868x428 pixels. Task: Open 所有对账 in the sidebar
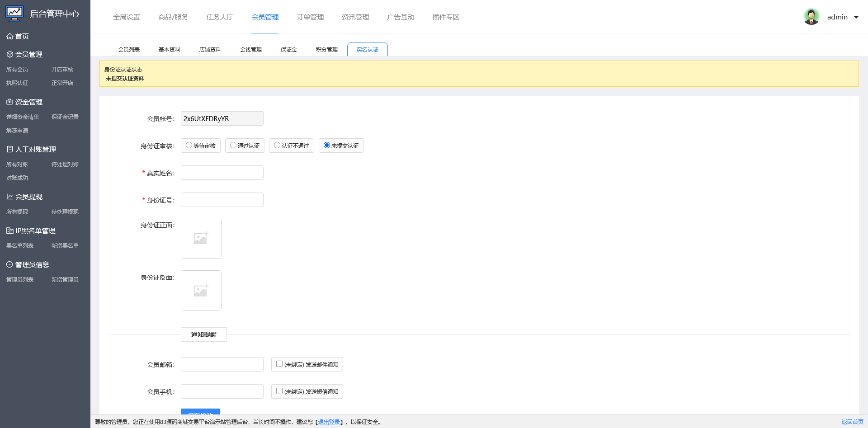(x=17, y=164)
